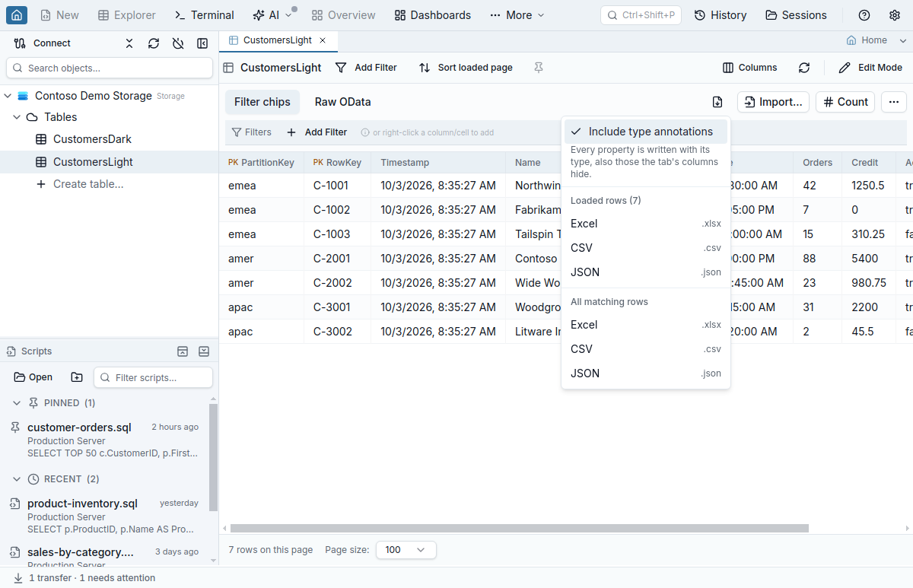
Task: Collapse the Tables tree node
Action: 17,117
